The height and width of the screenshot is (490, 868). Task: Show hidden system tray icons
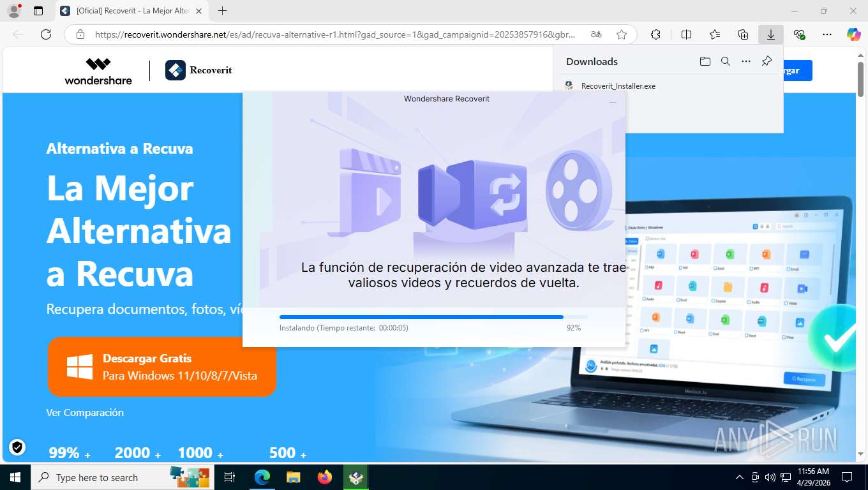point(740,477)
